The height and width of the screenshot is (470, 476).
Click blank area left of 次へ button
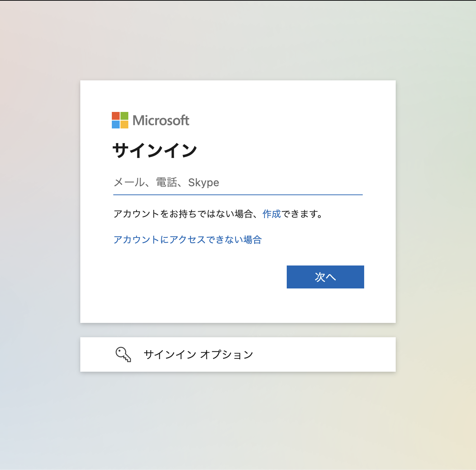[197, 277]
